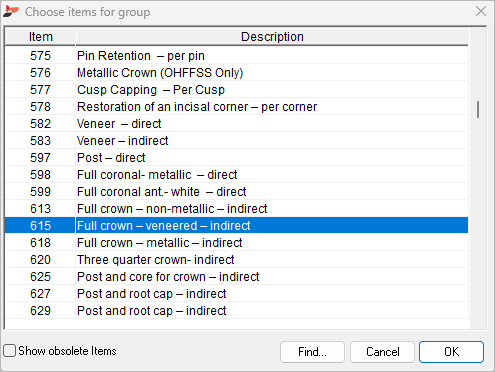495x372 pixels.
Task: Pick item 582 Veneer direct
Action: [x=237, y=124]
